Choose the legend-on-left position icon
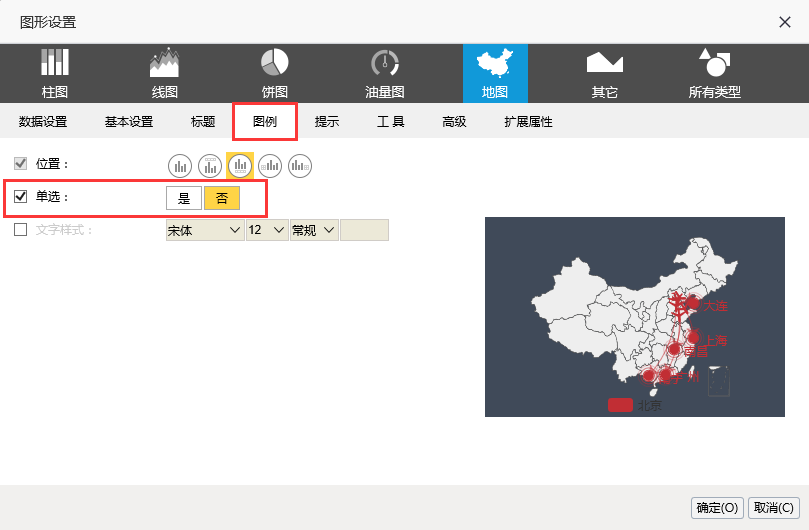The width and height of the screenshot is (809, 530). (270, 166)
